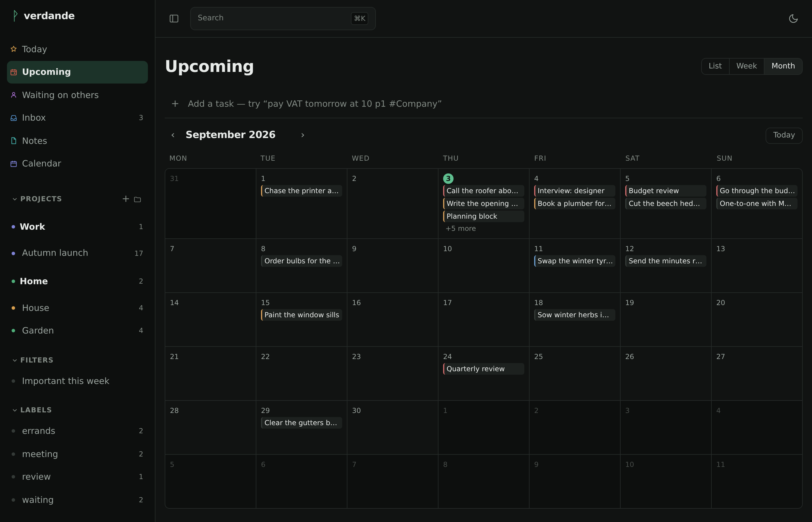
Task: Click the Inbox tray icon
Action: [14, 118]
